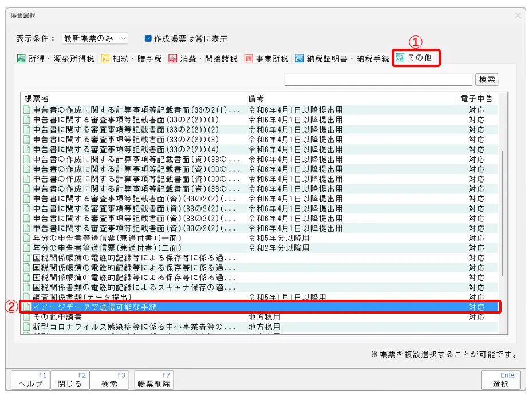Click the search text input field
The image size is (532, 396).
(378, 80)
